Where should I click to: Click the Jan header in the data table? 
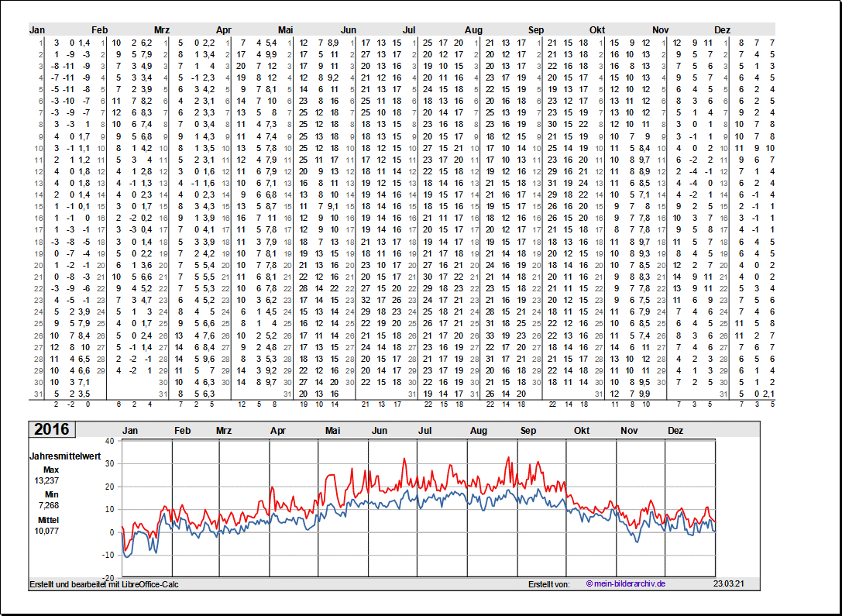[37, 29]
